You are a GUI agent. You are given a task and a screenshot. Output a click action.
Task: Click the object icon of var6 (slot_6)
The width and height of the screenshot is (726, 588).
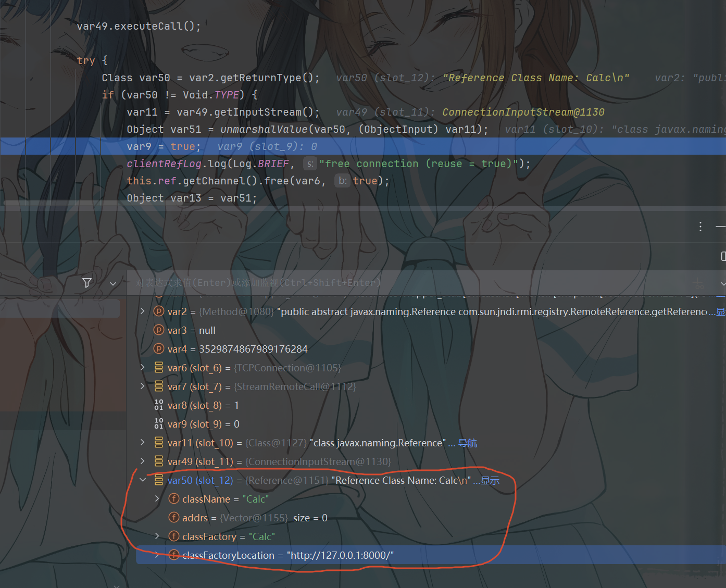pos(159,367)
